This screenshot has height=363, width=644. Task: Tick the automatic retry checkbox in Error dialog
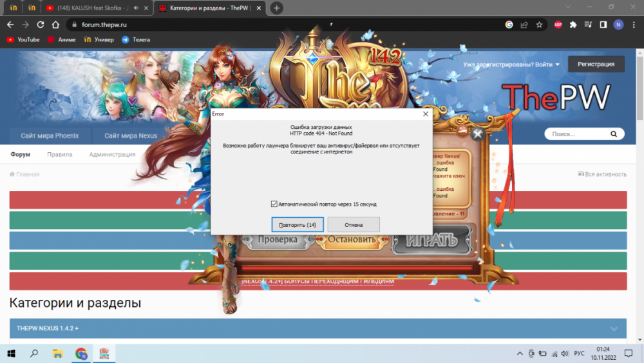(274, 204)
